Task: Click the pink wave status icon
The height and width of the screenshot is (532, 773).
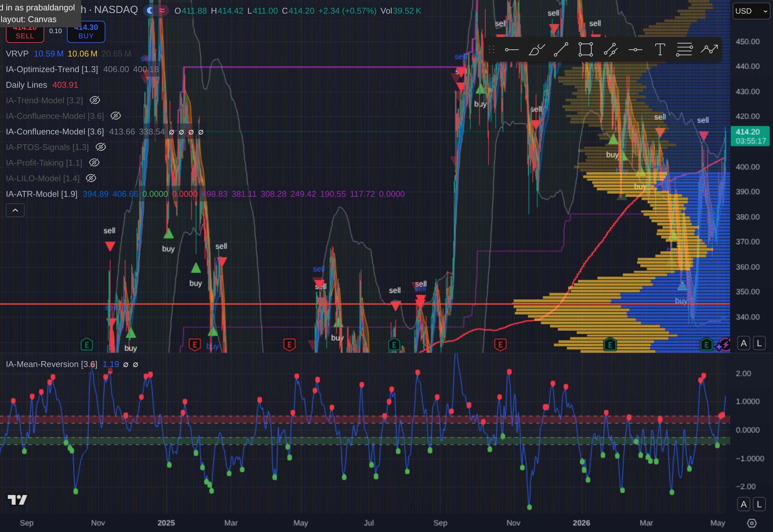Action: 162,11
